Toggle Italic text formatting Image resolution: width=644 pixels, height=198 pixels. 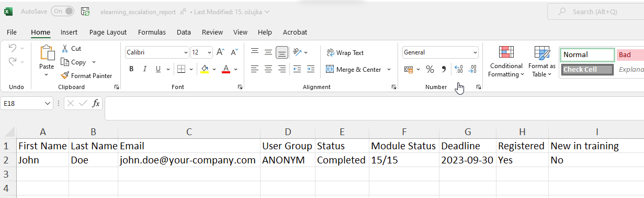click(144, 69)
